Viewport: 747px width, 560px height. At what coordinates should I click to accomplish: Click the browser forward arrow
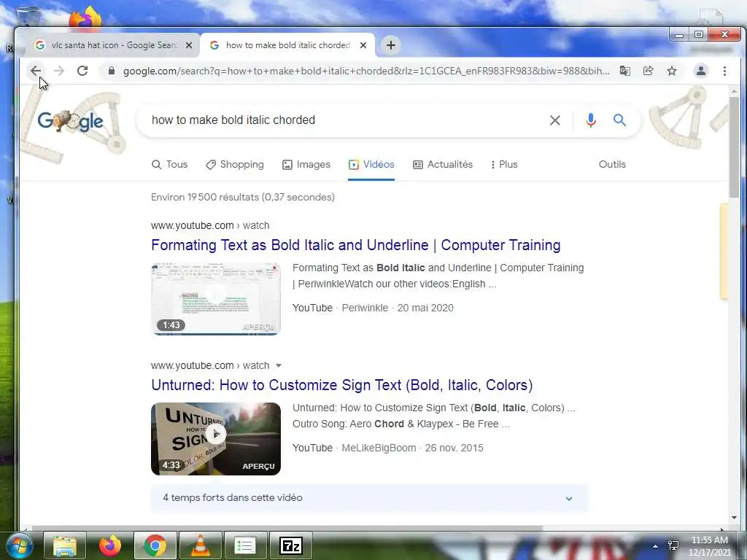click(x=59, y=71)
